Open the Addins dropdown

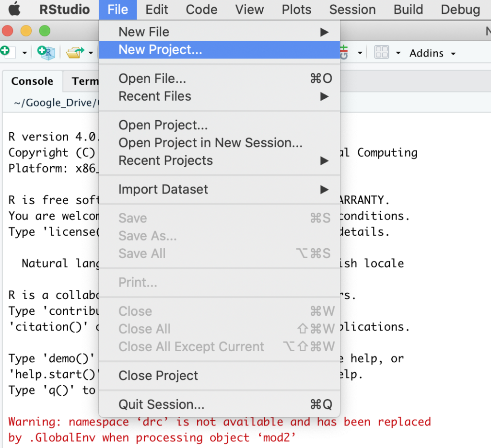[432, 54]
